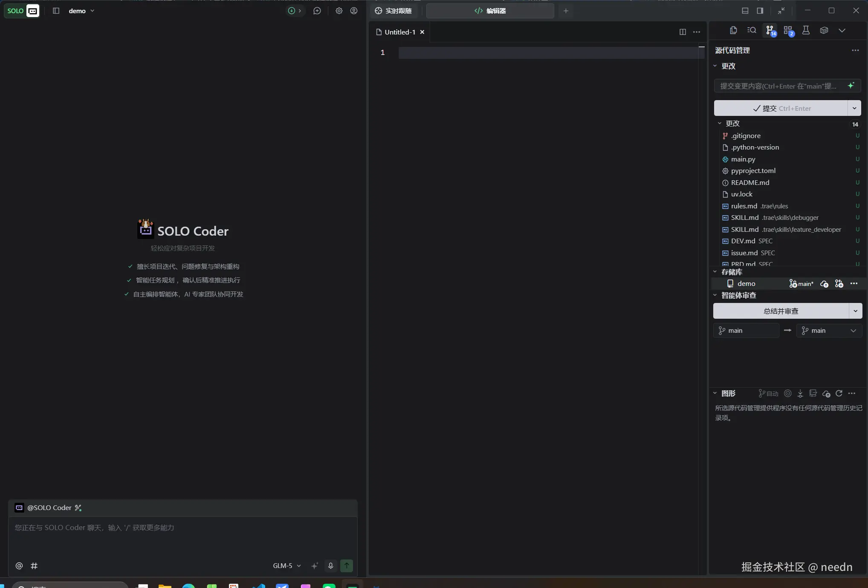
Task: Click the 提交 commit button
Action: [x=781, y=108]
